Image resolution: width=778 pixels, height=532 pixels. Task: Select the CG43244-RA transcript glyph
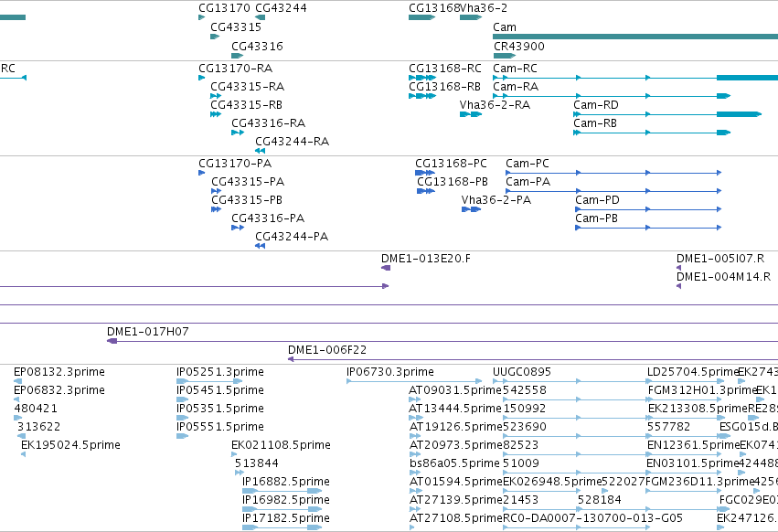click(260, 151)
